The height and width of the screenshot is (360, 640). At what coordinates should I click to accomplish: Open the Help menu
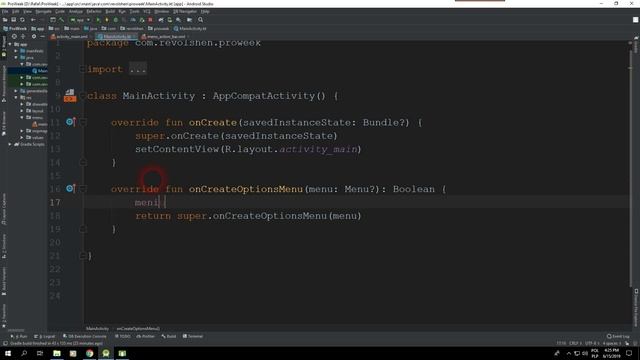[x=205, y=11]
